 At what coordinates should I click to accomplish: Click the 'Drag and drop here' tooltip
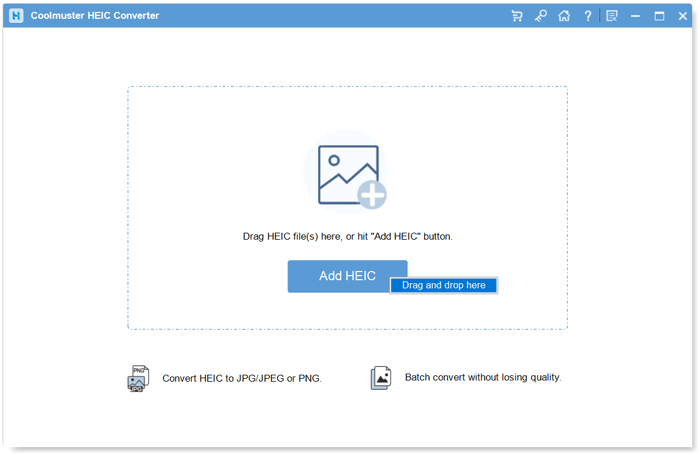444,285
